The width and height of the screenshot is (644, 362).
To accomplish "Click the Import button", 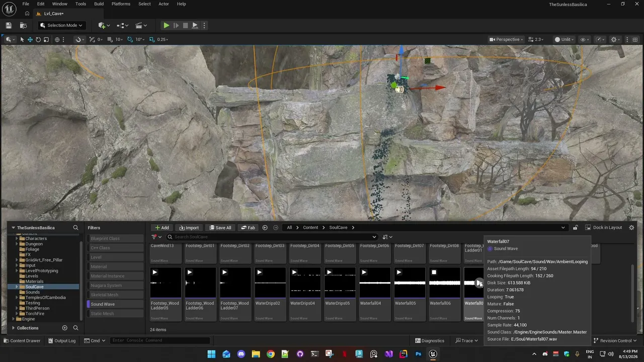I will [189, 228].
